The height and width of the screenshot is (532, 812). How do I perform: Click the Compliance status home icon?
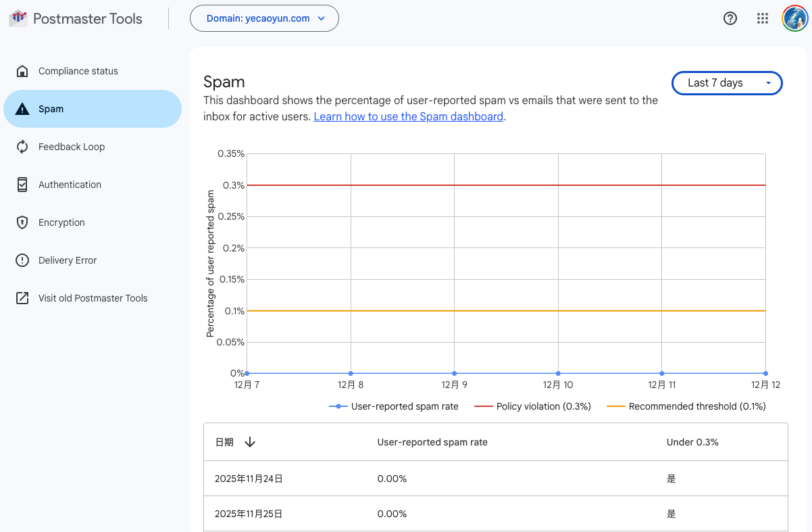point(22,71)
